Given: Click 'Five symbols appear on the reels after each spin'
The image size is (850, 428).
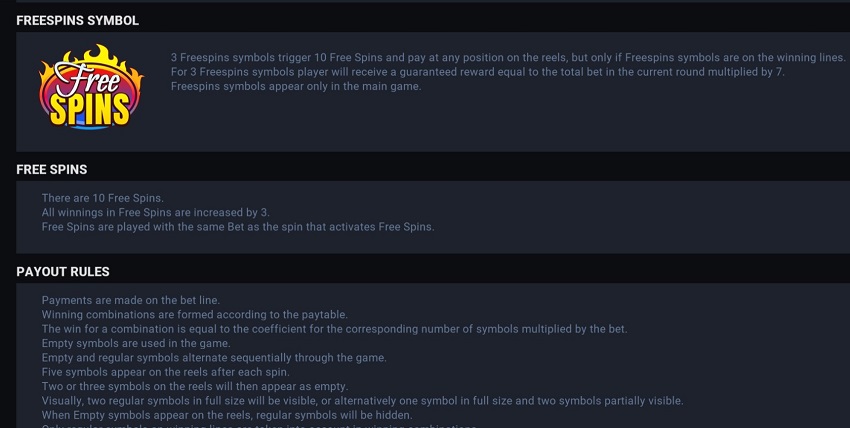Looking at the screenshot, I should point(165,372).
